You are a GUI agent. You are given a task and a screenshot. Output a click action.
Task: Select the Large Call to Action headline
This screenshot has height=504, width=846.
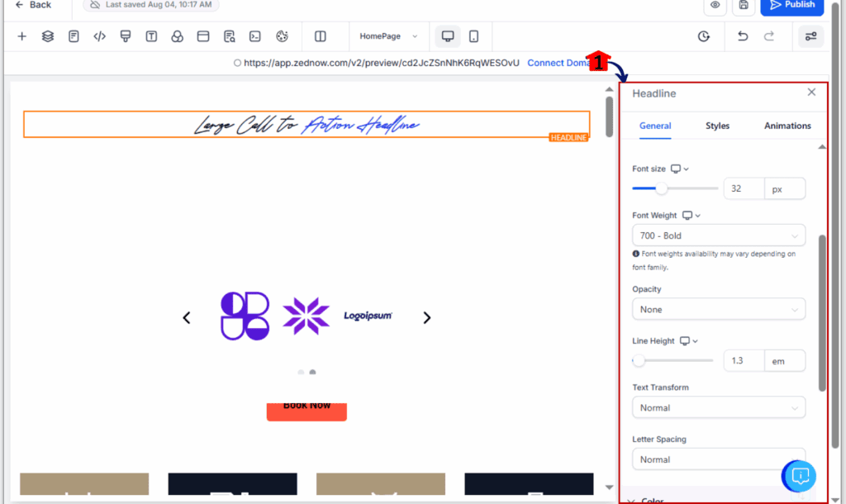coord(307,125)
